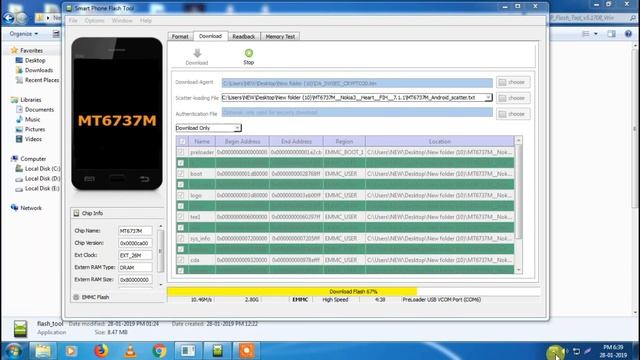Toggle the select-all checkbox in table header
The image size is (640, 360).
click(x=182, y=141)
